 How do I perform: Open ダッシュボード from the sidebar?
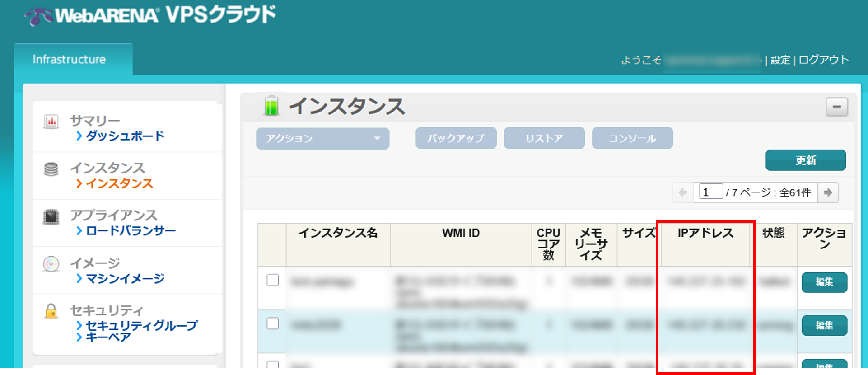tap(125, 136)
